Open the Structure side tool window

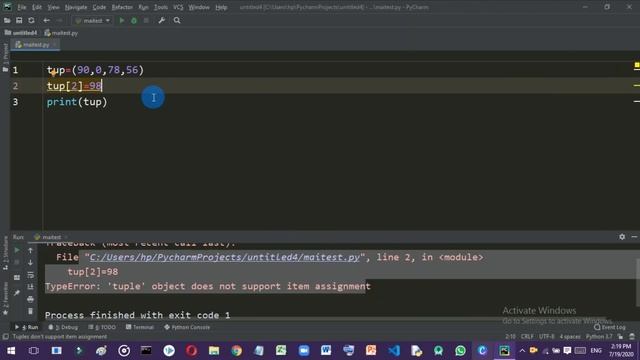[x=5, y=253]
